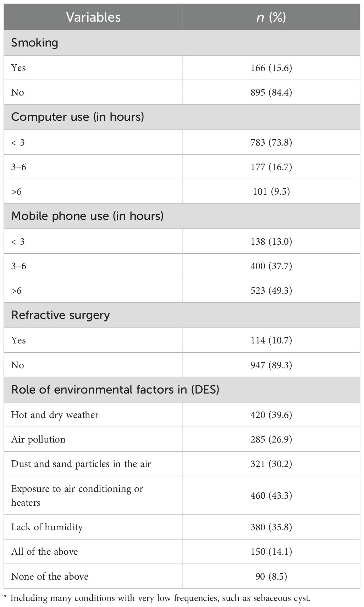
Task: Select the Computer use (in hours) heading
Action: pos(78,117)
